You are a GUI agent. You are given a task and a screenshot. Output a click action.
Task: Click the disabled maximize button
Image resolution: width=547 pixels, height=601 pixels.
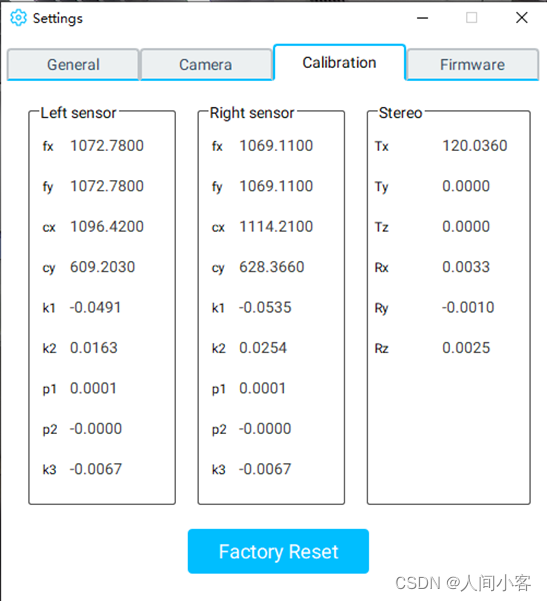click(471, 18)
